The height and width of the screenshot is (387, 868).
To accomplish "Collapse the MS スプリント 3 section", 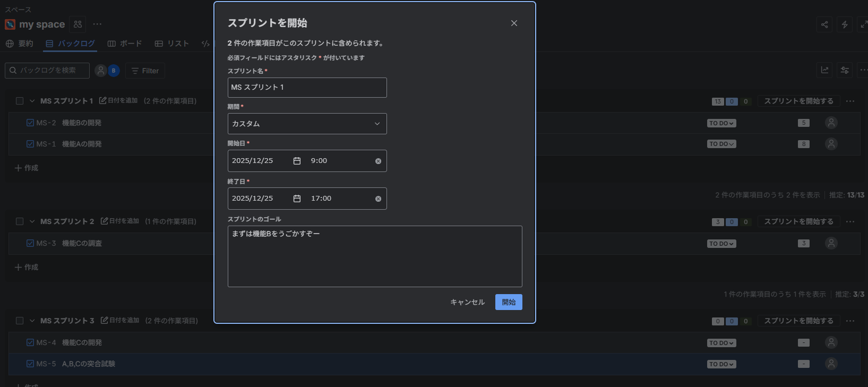I will (x=32, y=321).
